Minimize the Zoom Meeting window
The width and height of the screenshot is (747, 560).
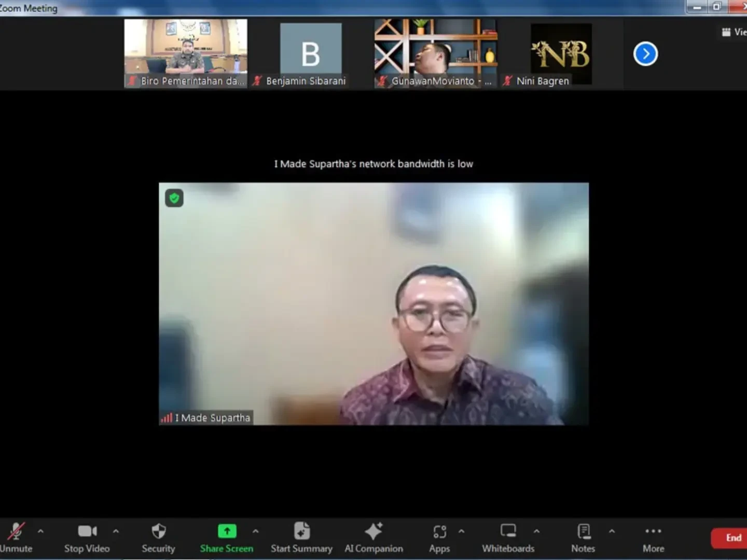pos(697,7)
